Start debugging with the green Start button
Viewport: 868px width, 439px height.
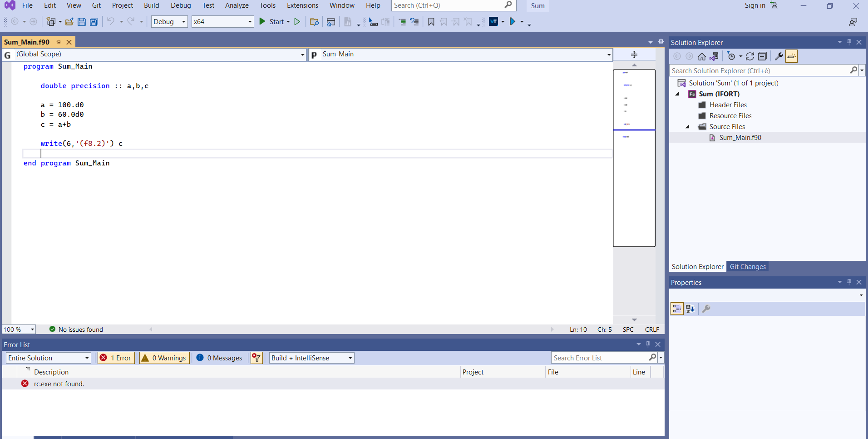coord(274,21)
